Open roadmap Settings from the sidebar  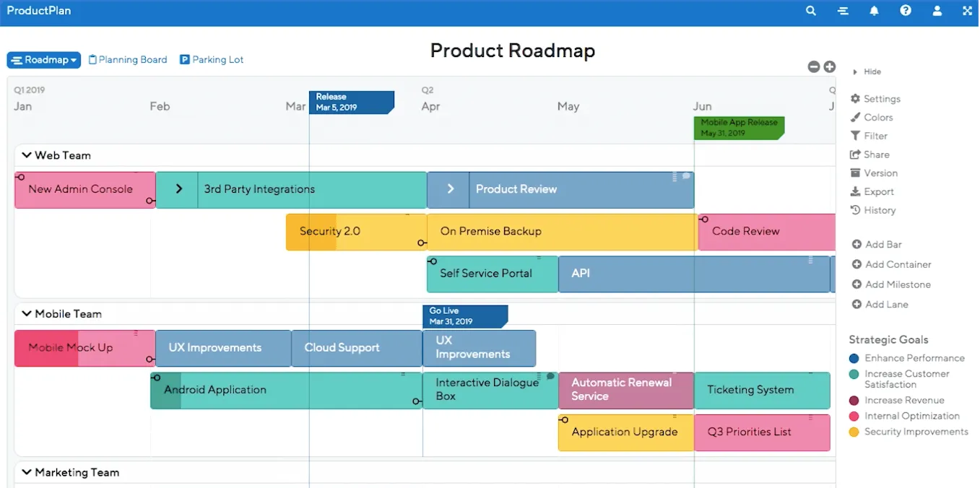pyautogui.click(x=880, y=98)
